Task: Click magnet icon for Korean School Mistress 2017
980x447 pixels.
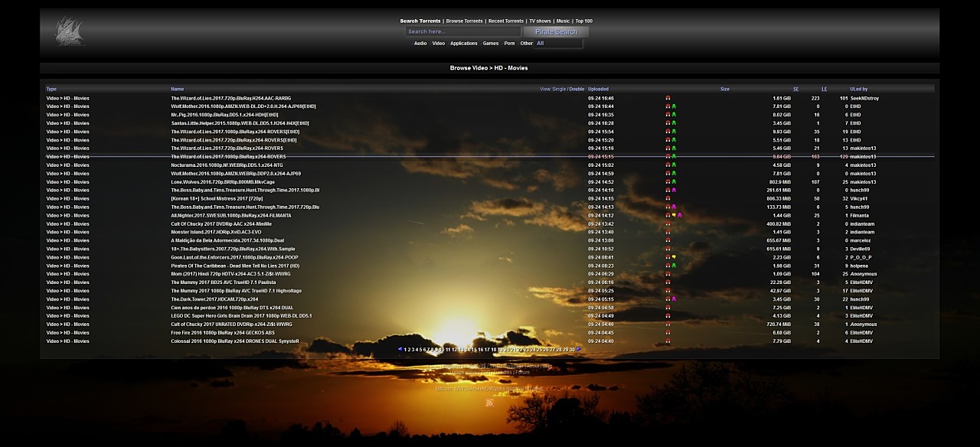Action: [x=668, y=199]
